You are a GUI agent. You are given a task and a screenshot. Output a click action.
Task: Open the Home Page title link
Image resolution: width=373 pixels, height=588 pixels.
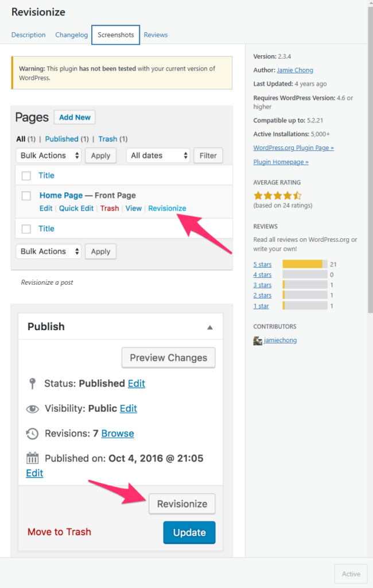(x=61, y=195)
